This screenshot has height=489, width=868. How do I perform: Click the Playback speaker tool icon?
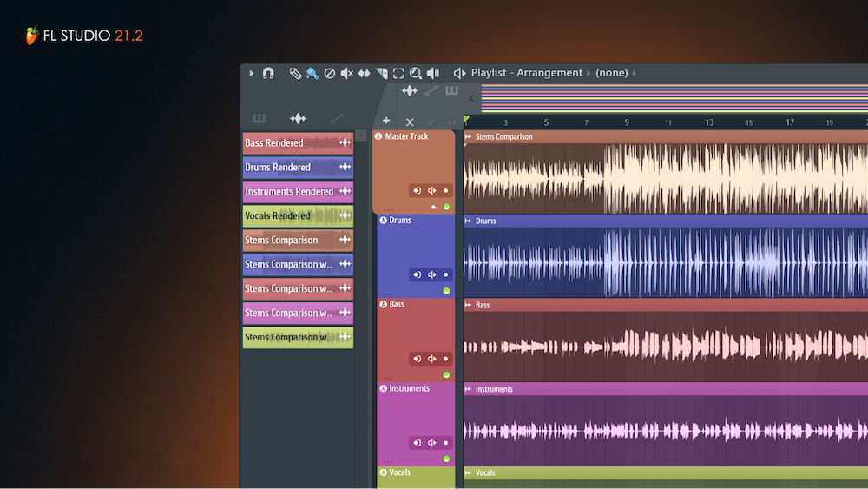[433, 74]
